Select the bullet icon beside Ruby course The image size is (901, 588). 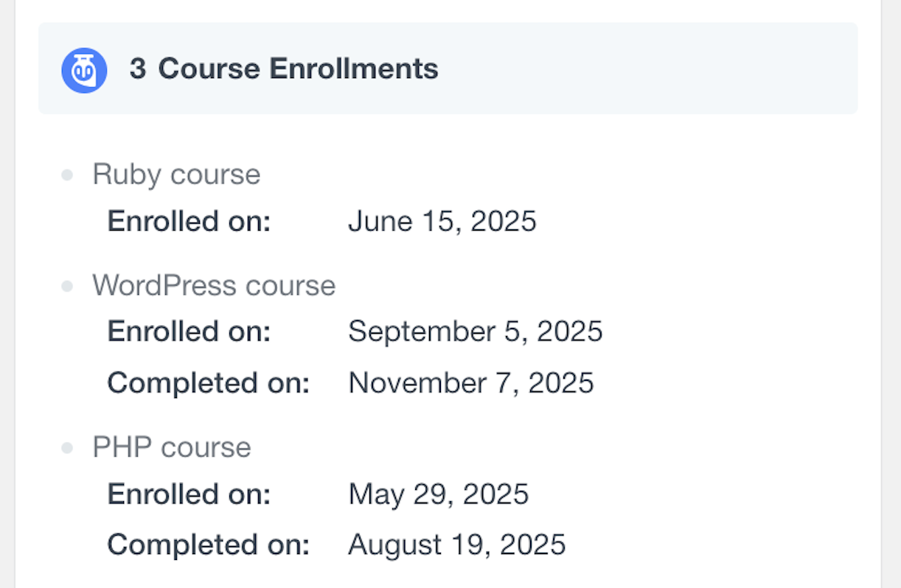coord(69,174)
